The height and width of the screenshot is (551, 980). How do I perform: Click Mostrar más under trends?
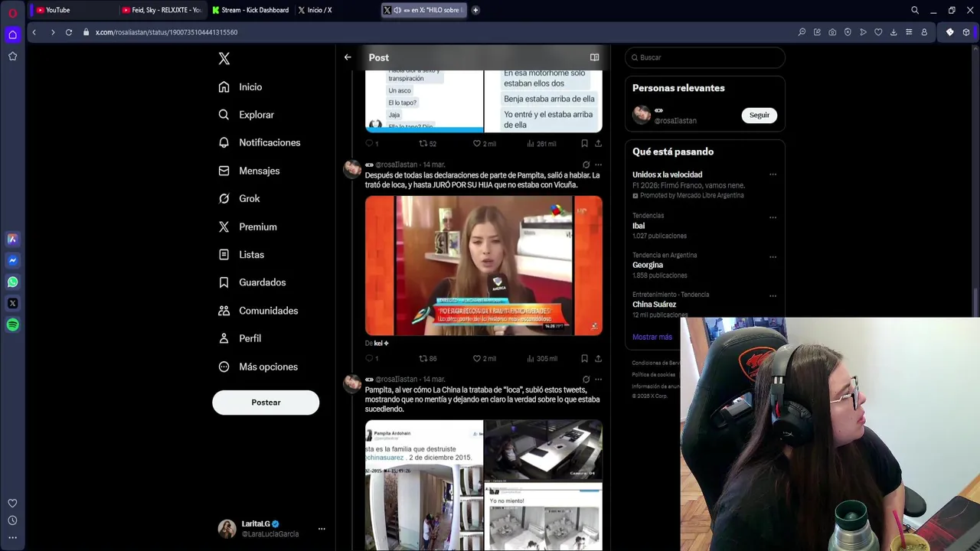click(652, 337)
